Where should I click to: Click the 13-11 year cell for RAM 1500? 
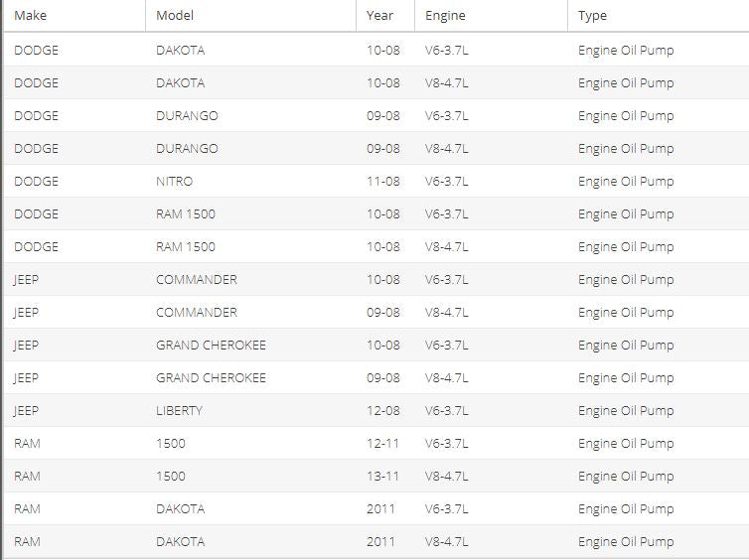[x=382, y=476]
